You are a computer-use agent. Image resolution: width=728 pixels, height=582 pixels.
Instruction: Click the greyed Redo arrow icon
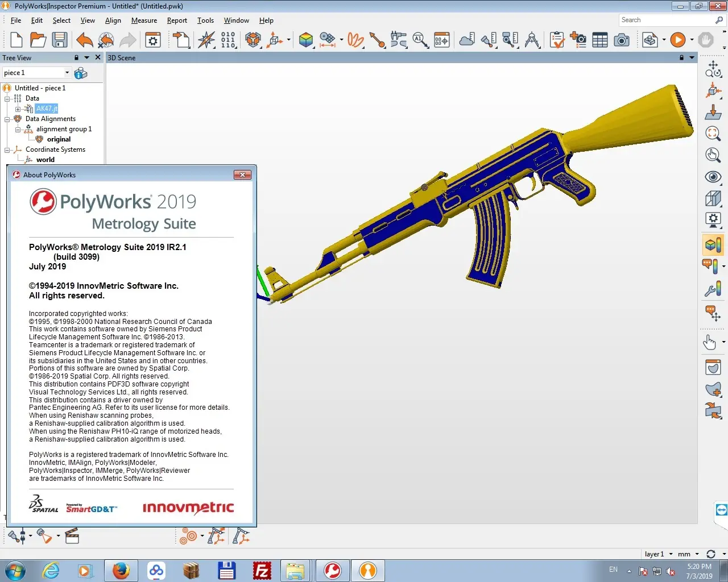(128, 40)
